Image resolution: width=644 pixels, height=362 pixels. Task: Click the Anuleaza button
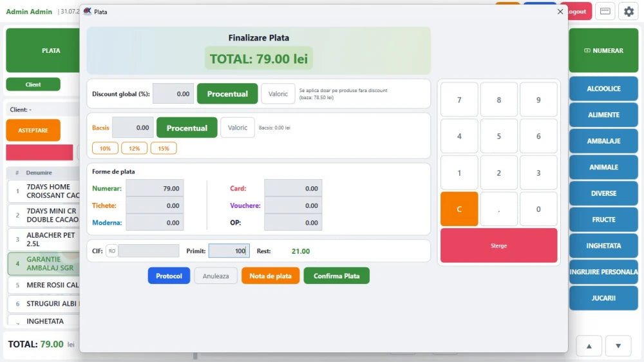click(216, 276)
